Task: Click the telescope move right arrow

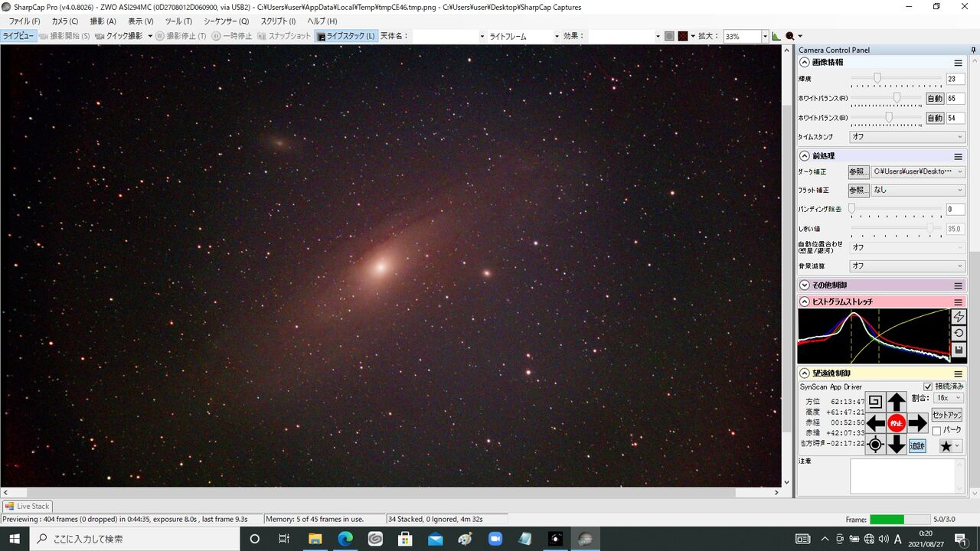Action: (x=918, y=422)
